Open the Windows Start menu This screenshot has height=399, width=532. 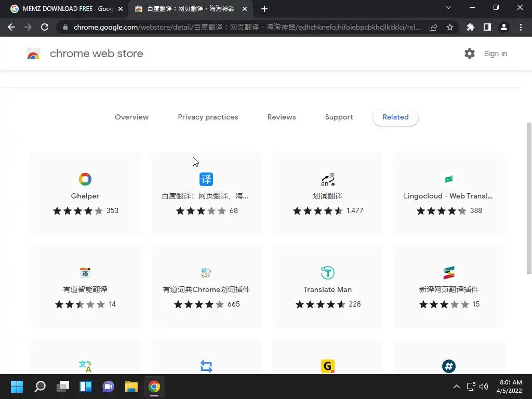pyautogui.click(x=17, y=387)
